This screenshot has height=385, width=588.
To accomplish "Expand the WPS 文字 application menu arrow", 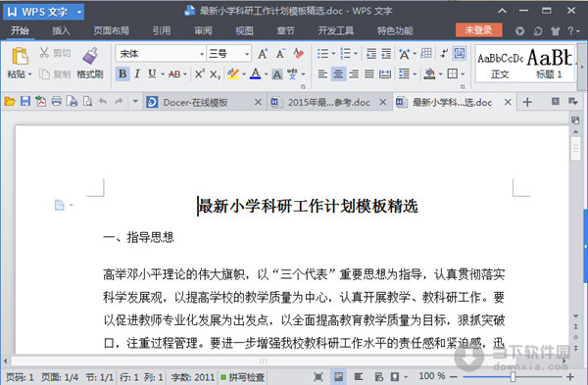I will coord(79,12).
